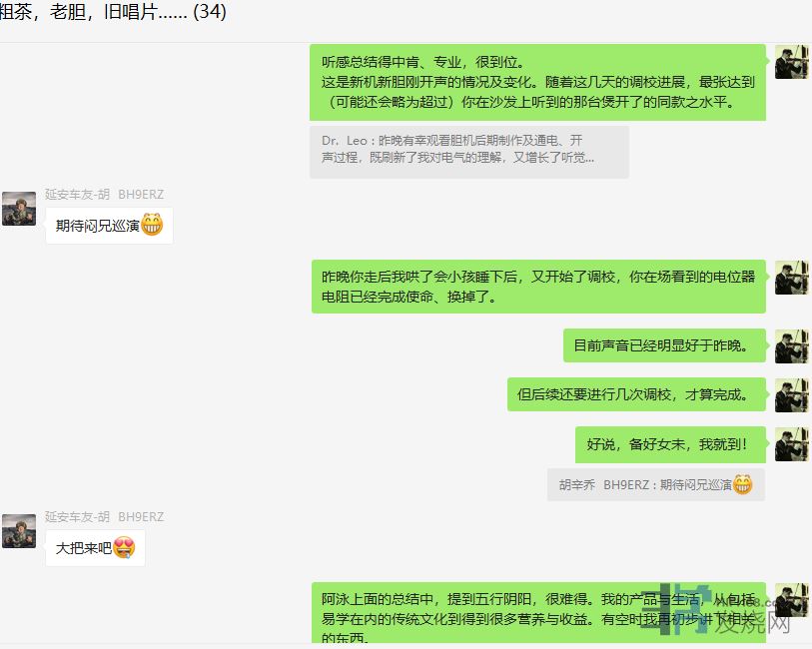Open sender avatar beside first green message
This screenshot has width=812, height=649.
tap(791, 62)
